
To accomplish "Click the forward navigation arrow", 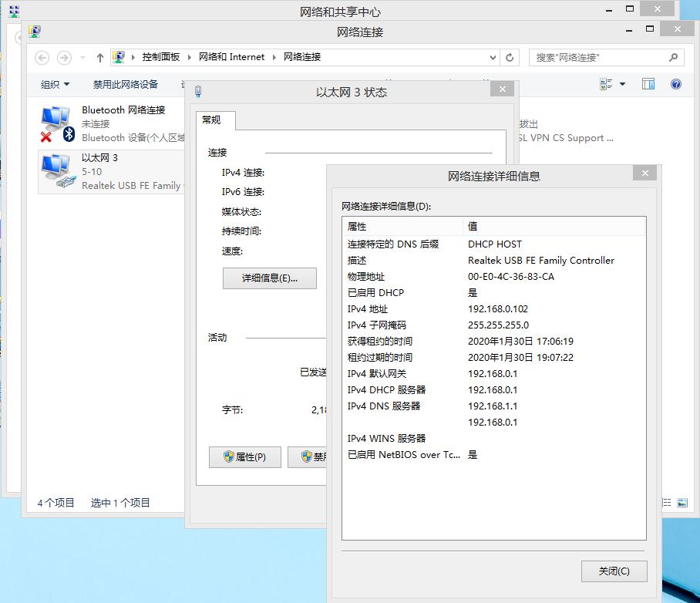I will 62,57.
